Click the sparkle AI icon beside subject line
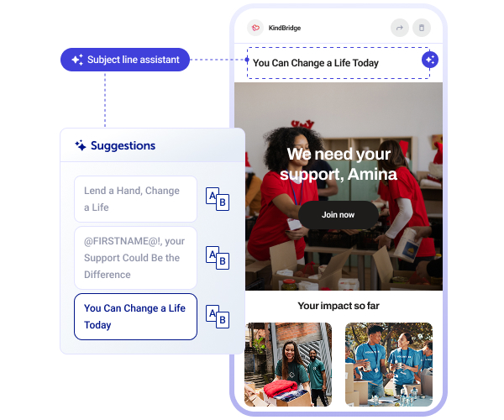The image size is (504, 420). click(x=430, y=60)
